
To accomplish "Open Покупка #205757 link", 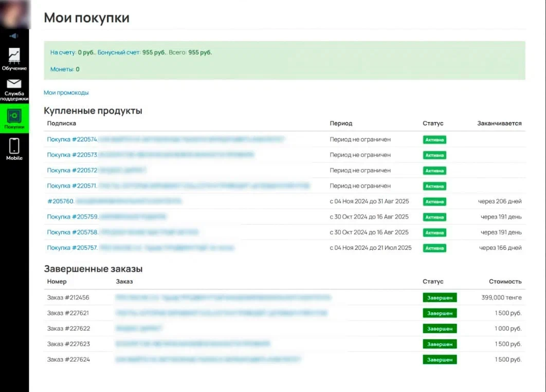I will [72, 248].
